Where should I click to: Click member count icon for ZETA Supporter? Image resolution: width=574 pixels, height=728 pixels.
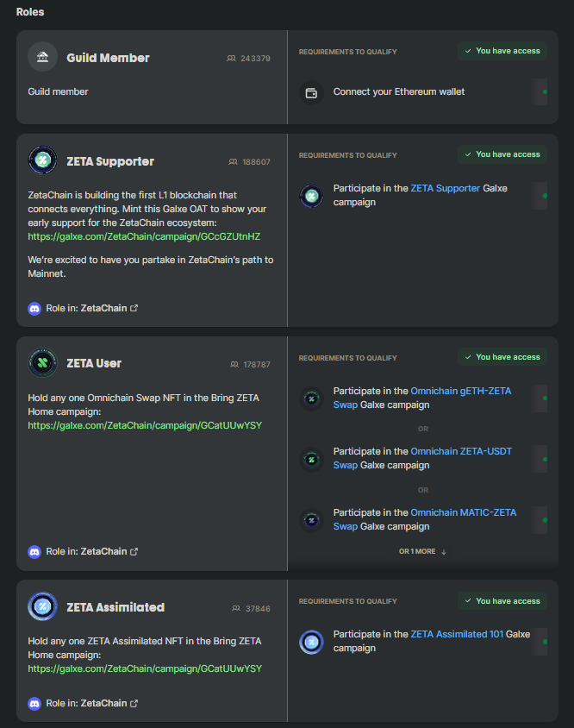tap(233, 161)
